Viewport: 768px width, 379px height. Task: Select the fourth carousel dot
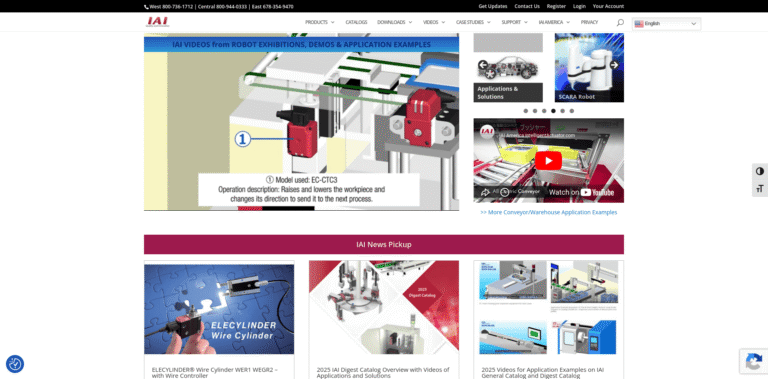coord(553,111)
